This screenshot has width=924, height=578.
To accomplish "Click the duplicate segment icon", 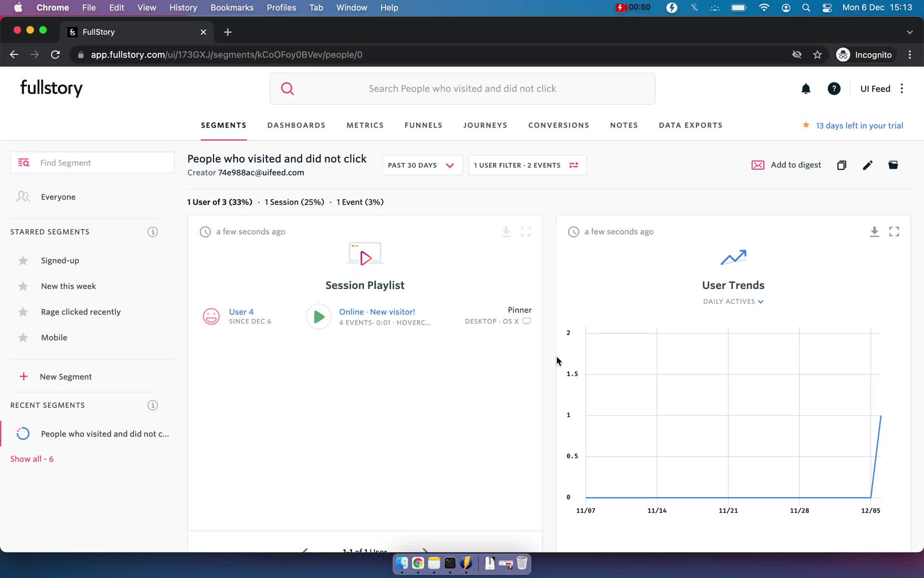I will (842, 164).
